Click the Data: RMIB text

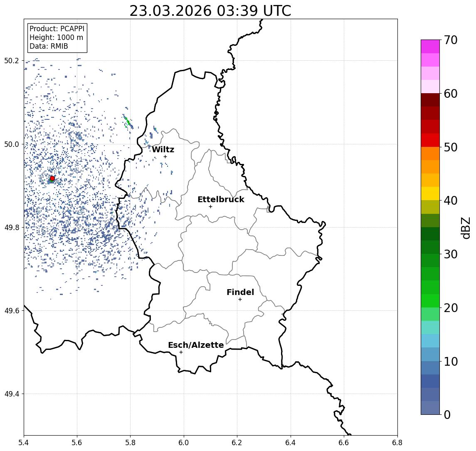(49, 46)
